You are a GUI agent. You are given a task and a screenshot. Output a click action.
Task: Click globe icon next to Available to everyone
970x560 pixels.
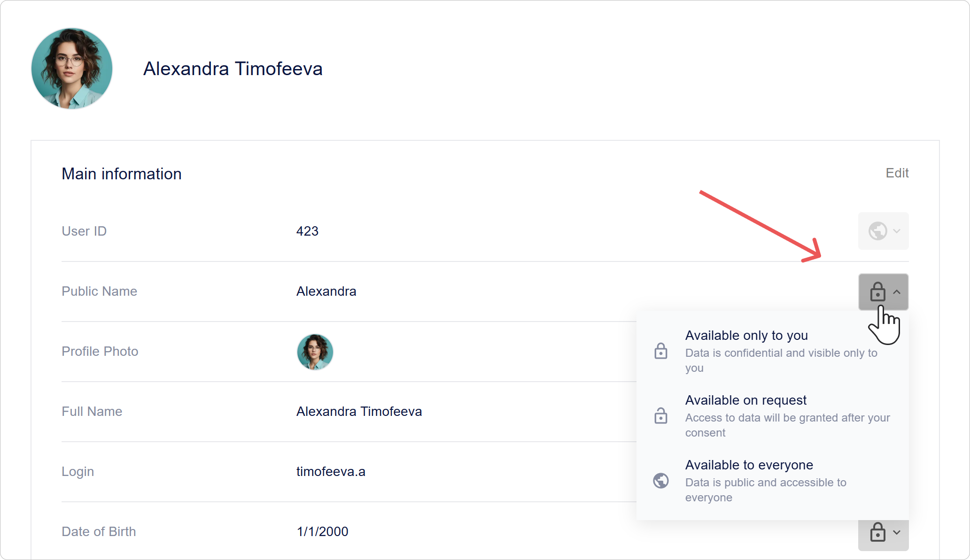tap(661, 480)
